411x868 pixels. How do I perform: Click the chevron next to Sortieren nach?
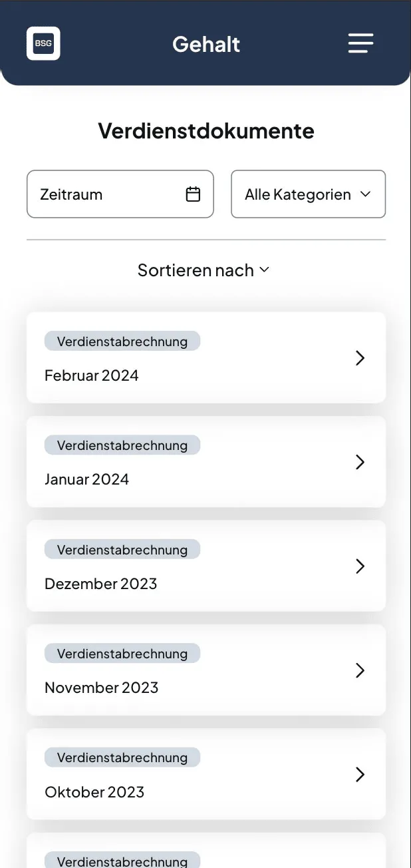coord(264,270)
